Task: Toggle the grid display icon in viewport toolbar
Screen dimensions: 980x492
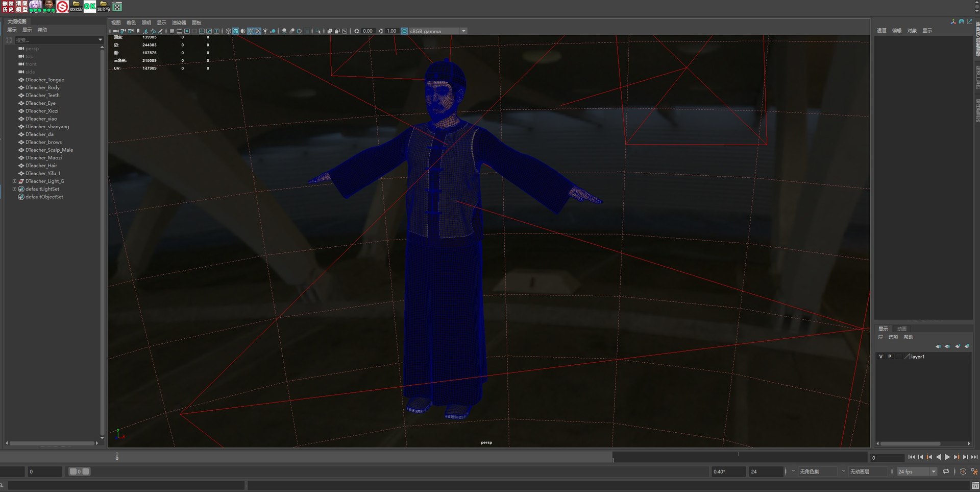Action: (172, 31)
